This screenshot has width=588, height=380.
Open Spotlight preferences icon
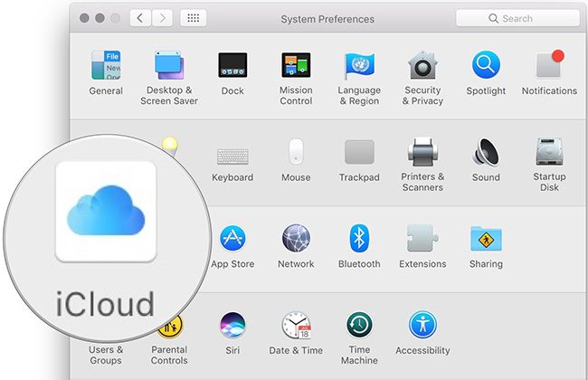(486, 65)
